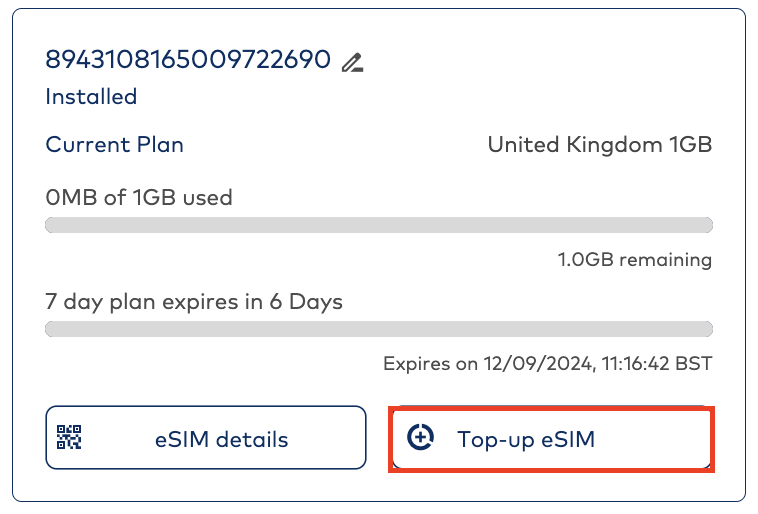Click the plan expiry progress bar
Screen dimensions: 758x514
379,329
